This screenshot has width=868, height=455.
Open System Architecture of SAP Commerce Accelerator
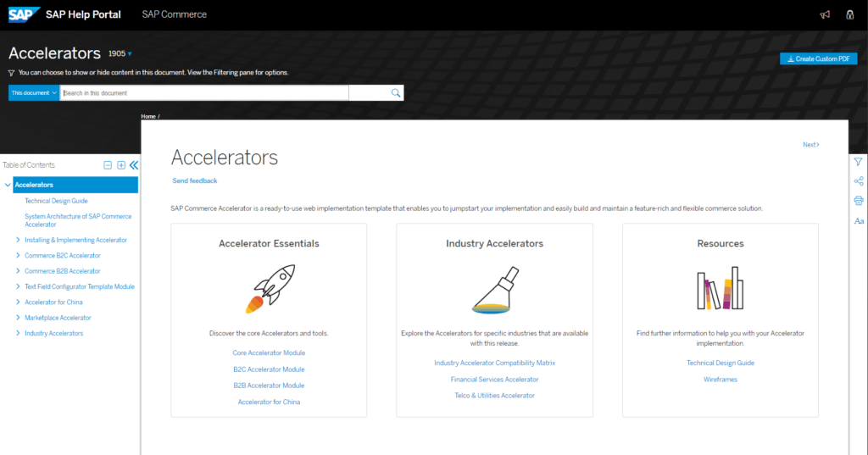pos(78,220)
